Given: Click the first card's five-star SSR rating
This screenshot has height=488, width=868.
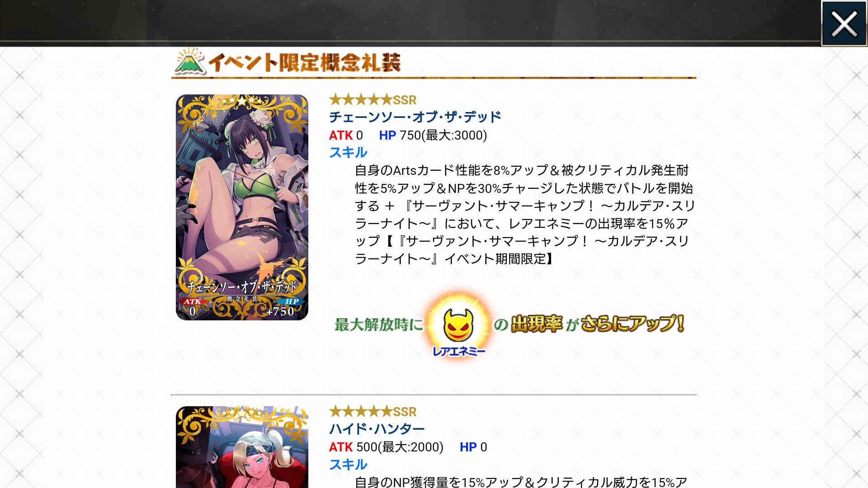Looking at the screenshot, I should (373, 99).
